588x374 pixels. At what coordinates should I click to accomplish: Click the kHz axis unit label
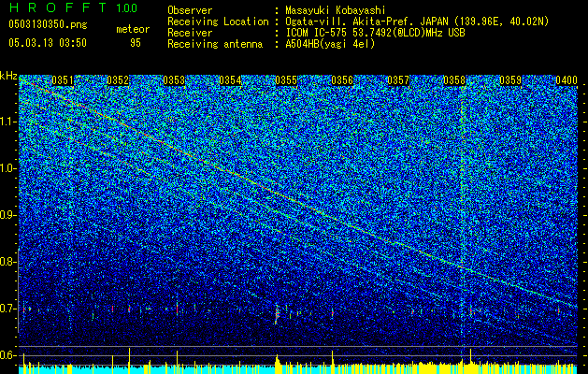coord(8,76)
